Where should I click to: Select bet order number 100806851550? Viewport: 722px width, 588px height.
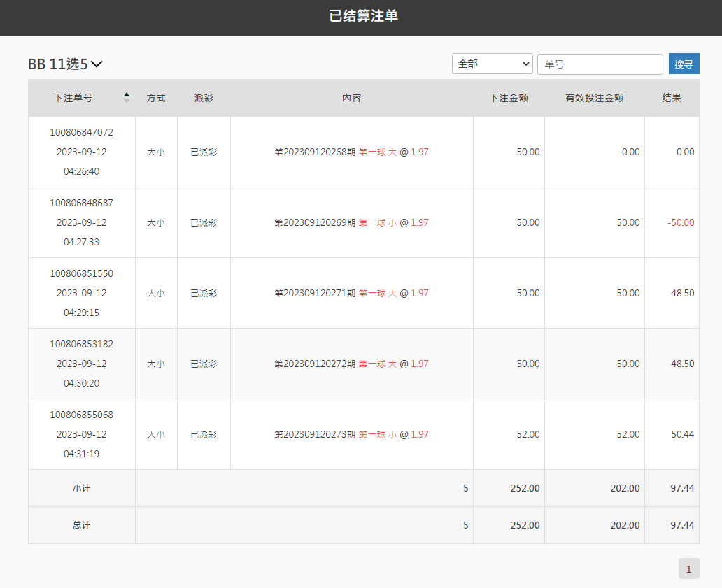[81, 273]
